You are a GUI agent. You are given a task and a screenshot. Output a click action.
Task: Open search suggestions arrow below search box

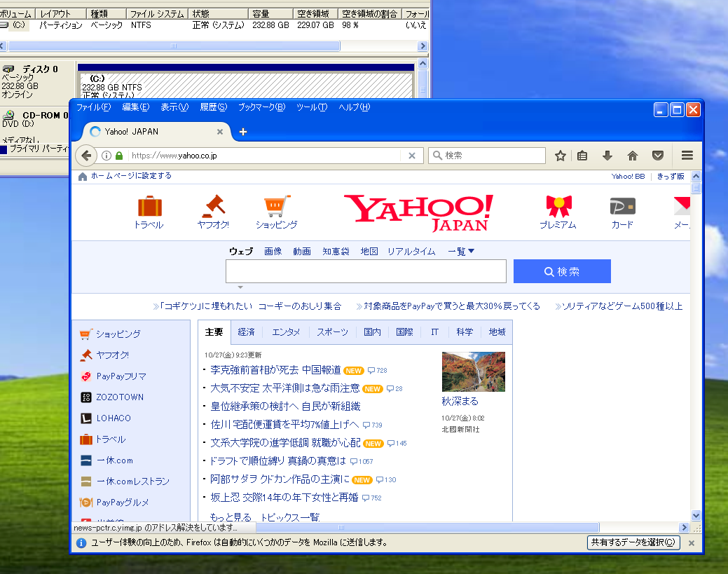coord(240,287)
